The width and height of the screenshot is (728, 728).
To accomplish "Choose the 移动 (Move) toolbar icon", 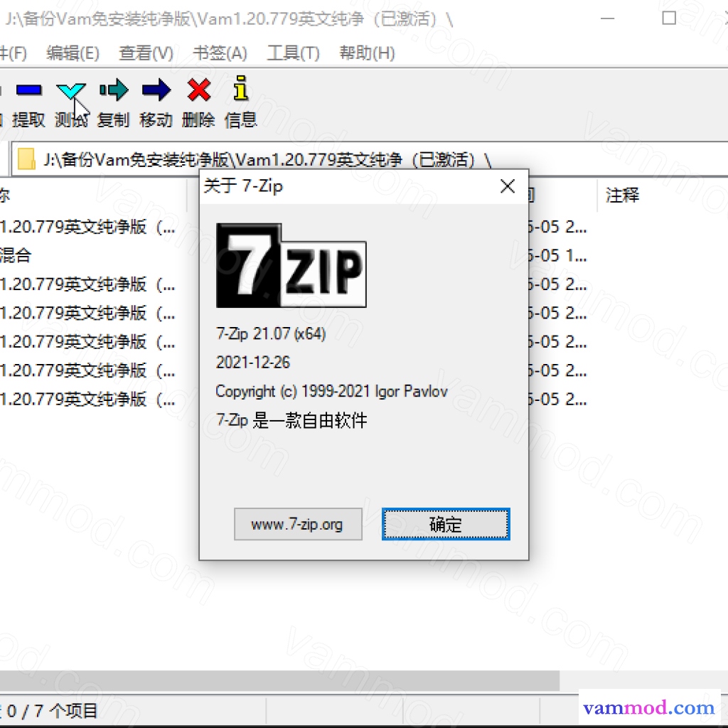I will pyautogui.click(x=156, y=90).
